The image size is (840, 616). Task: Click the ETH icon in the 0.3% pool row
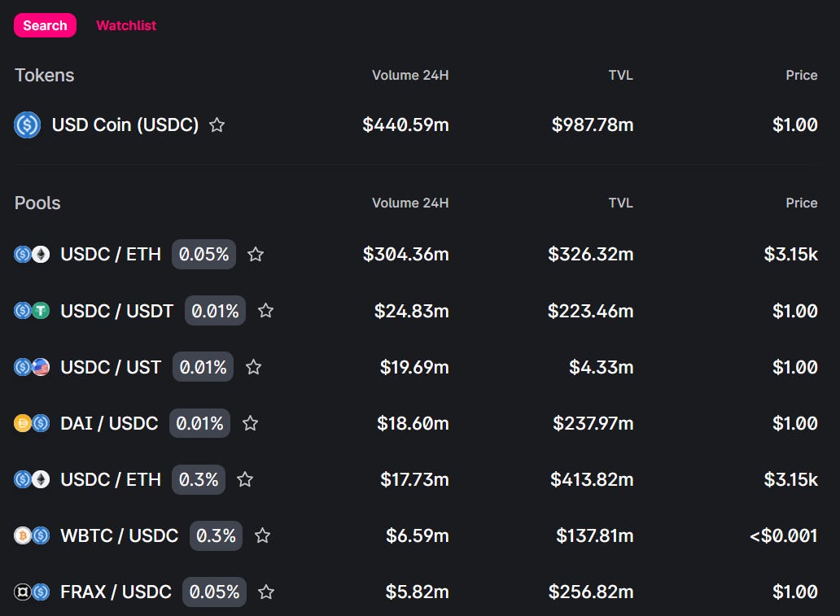click(39, 479)
